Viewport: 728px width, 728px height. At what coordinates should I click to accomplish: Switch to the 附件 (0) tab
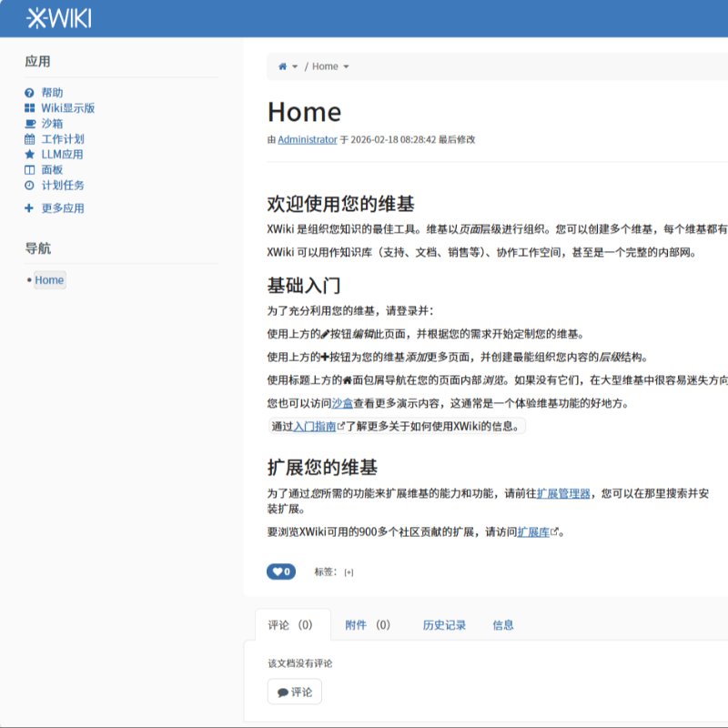click(x=368, y=625)
